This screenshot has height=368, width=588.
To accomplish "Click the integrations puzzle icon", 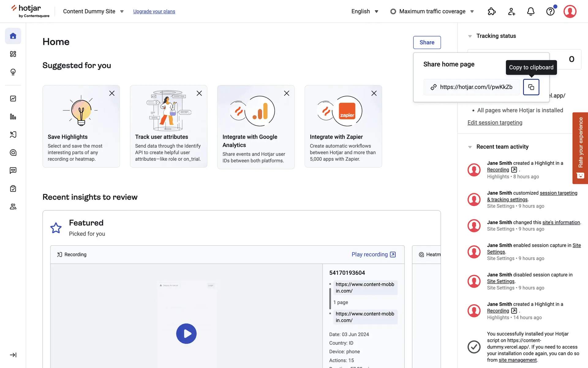I will (492, 12).
